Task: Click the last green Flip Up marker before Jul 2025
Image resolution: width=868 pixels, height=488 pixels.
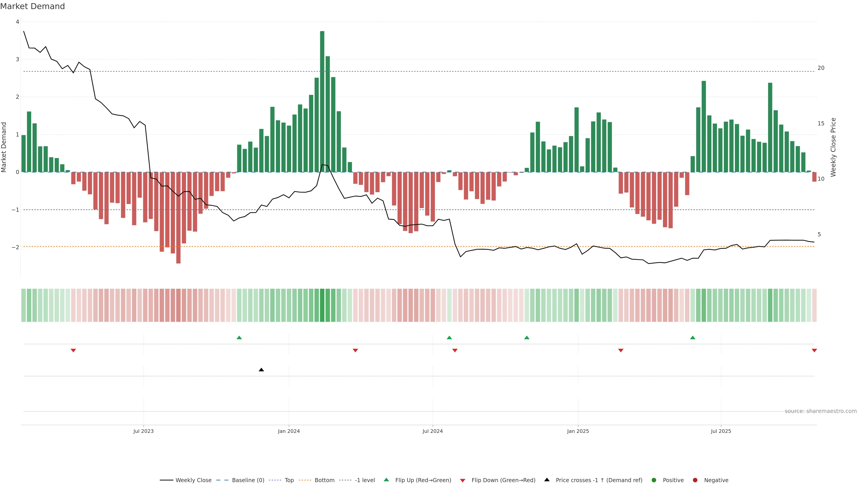Action: point(692,338)
